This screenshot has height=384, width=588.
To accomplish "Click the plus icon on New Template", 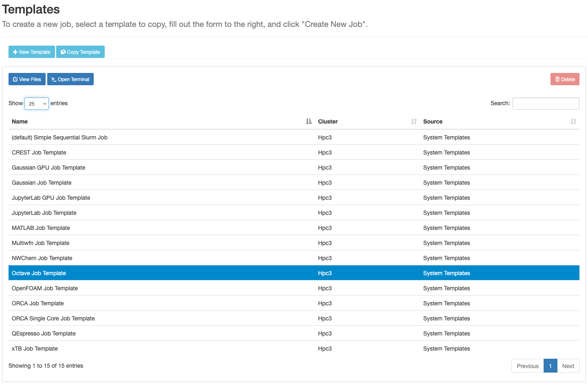I will [15, 52].
